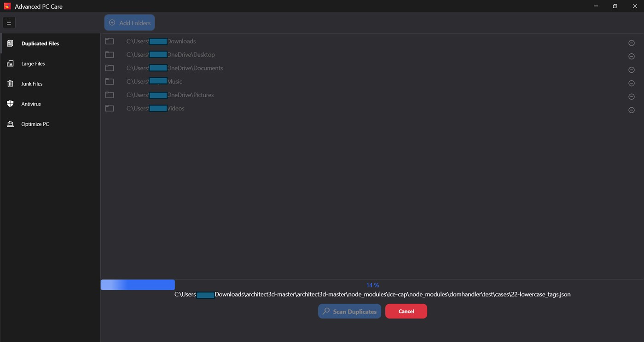The height and width of the screenshot is (342, 644).
Task: Remove the OneDrive\Desktop folder from the scan list
Action: pyautogui.click(x=631, y=56)
